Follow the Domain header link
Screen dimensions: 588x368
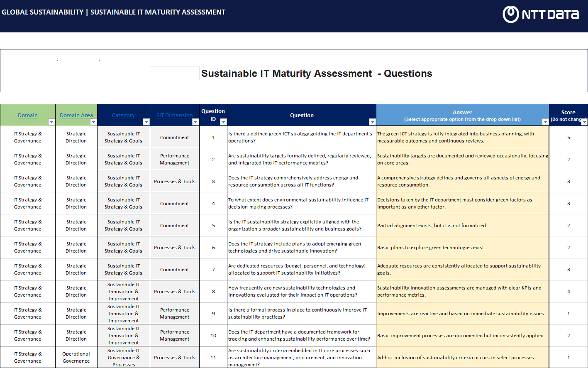(28, 115)
